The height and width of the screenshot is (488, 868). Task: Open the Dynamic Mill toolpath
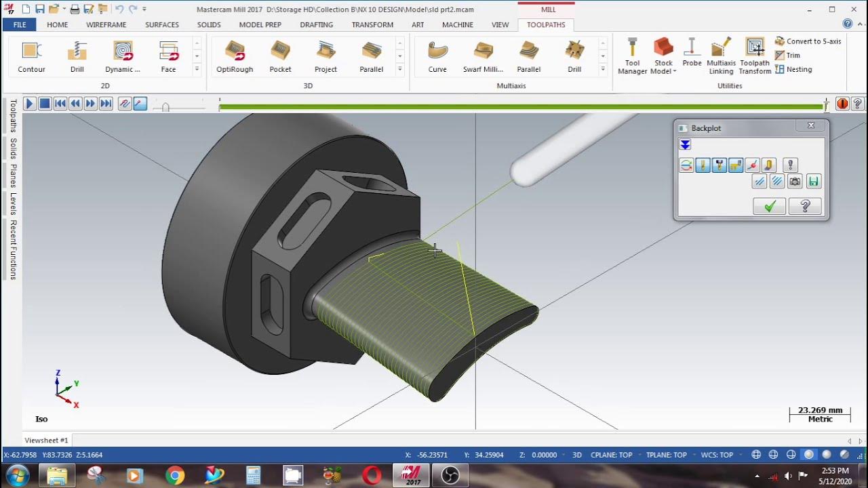123,57
